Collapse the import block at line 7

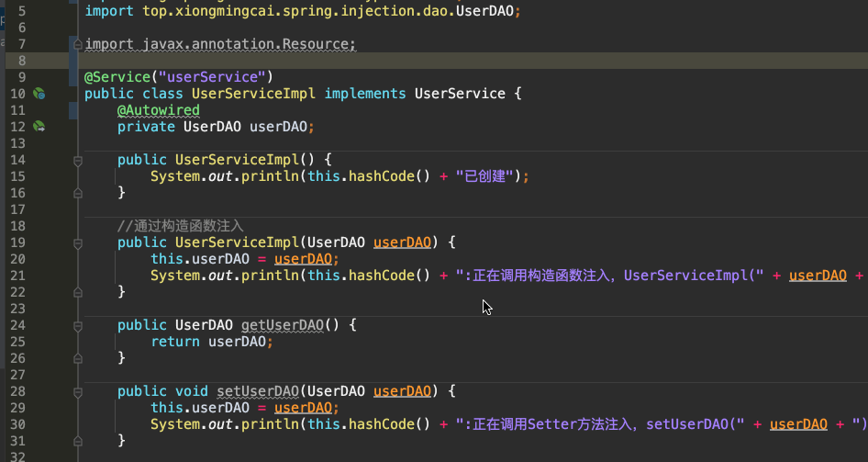tap(77, 44)
